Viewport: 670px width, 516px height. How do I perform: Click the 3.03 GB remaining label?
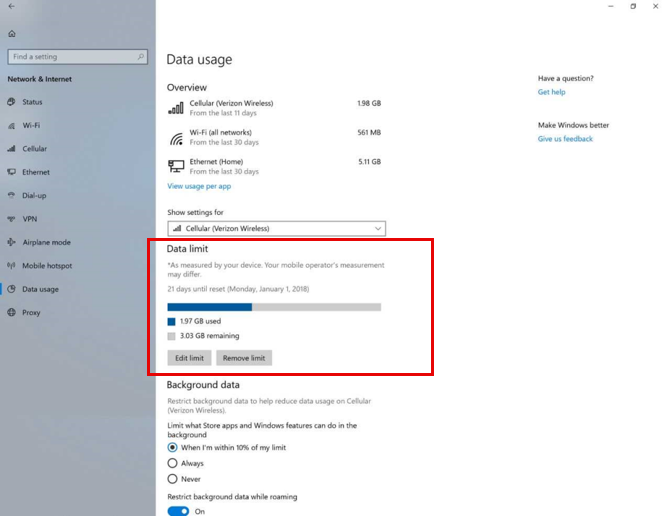click(209, 336)
